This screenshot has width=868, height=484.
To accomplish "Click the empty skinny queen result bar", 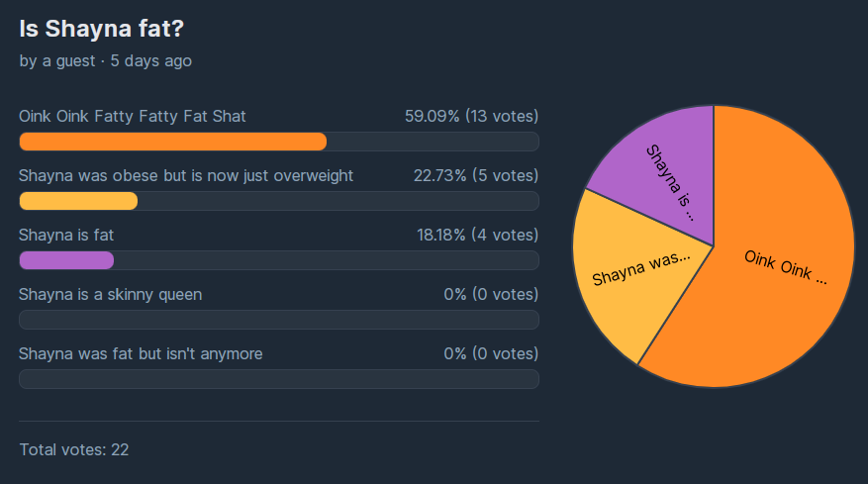I will click(279, 320).
